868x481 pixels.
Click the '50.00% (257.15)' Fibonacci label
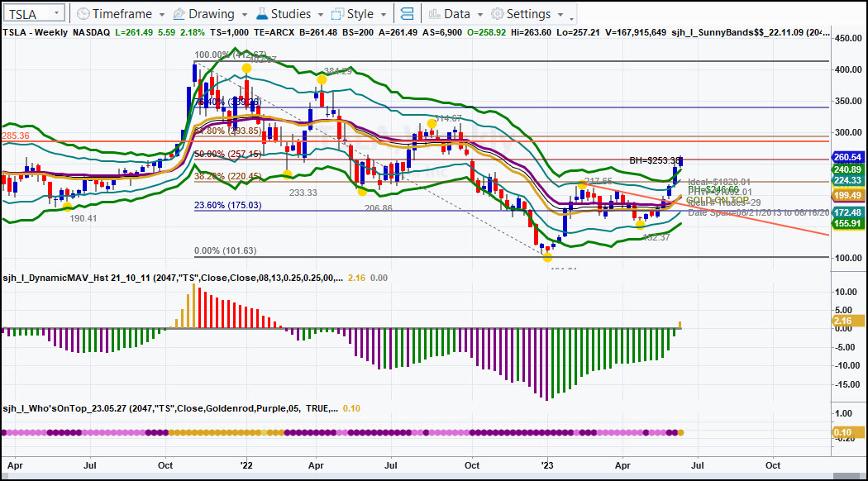[227, 154]
